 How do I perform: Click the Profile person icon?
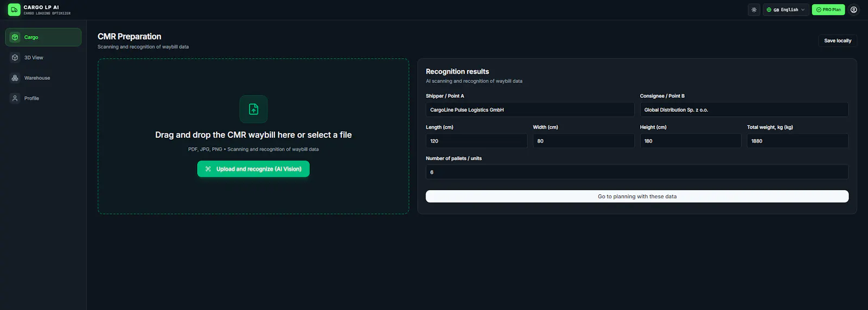15,98
